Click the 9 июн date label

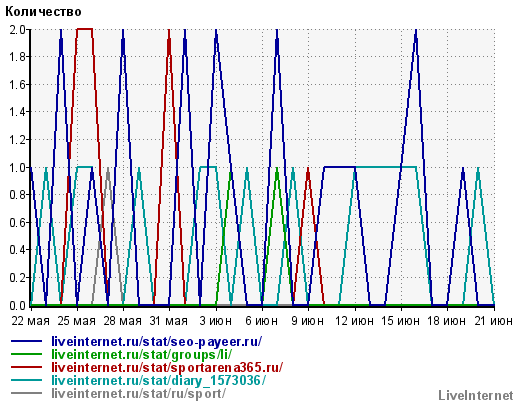[x=307, y=321]
